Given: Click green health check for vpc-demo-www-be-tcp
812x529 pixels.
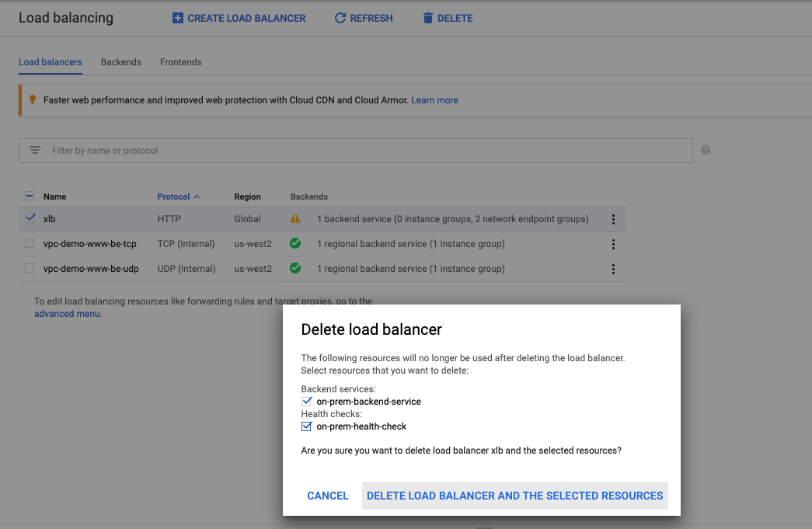Looking at the screenshot, I should (x=295, y=244).
